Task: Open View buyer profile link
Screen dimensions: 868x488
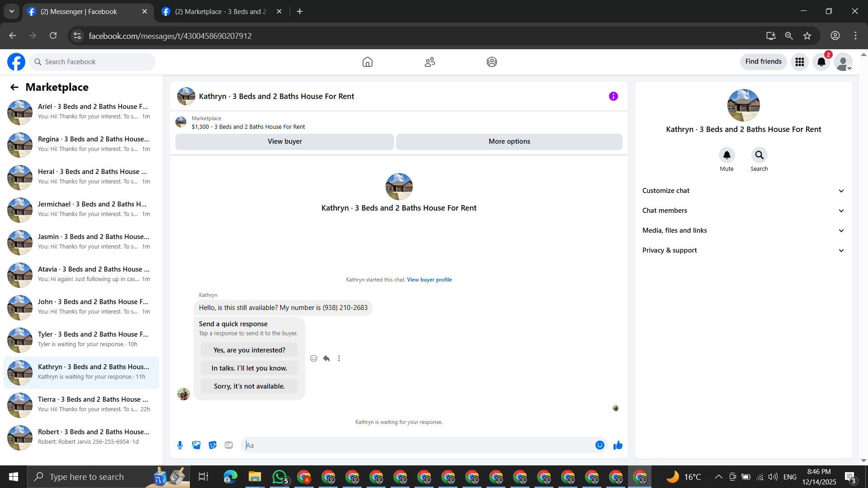Action: pos(429,280)
